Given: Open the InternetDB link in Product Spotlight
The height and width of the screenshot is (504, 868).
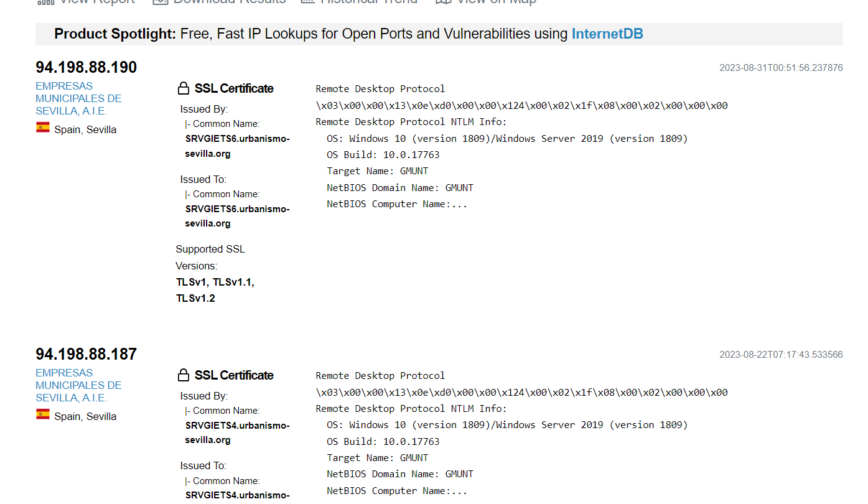Looking at the screenshot, I should [607, 34].
